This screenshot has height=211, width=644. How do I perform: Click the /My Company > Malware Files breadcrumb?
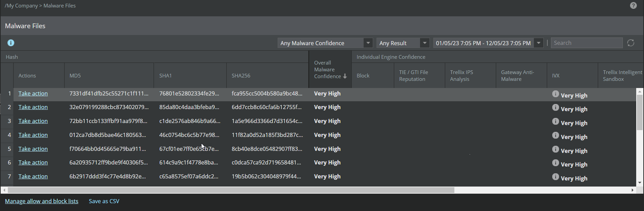point(40,5)
